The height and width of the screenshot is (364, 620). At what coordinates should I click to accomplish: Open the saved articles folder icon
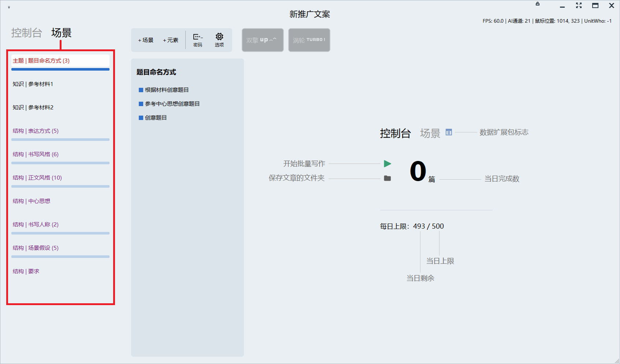pos(387,178)
